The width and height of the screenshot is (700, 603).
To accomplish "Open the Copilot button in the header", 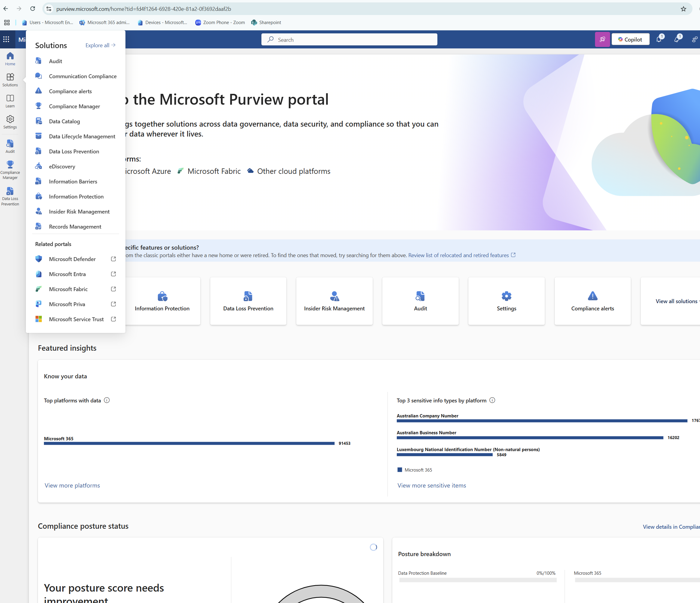I will (x=630, y=39).
